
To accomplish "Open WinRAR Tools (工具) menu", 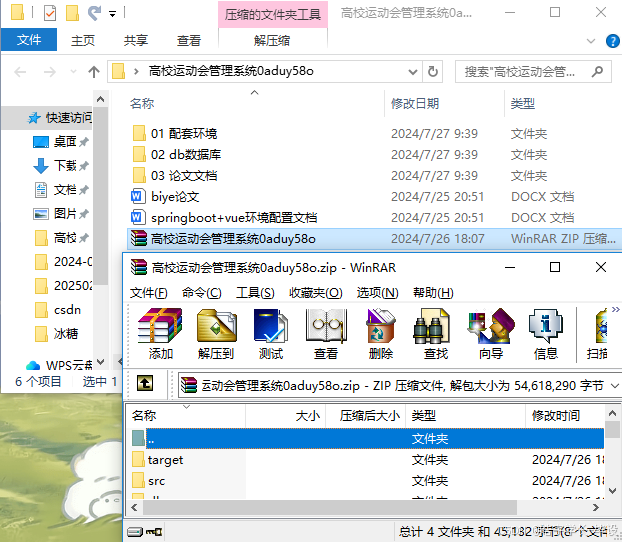I will (x=255, y=293).
